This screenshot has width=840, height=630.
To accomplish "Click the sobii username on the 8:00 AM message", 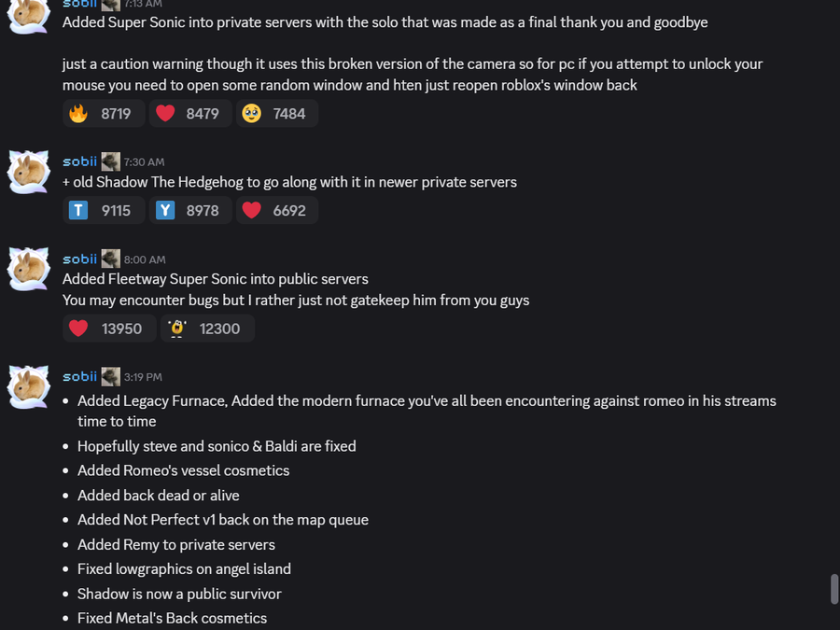I will tap(80, 259).
